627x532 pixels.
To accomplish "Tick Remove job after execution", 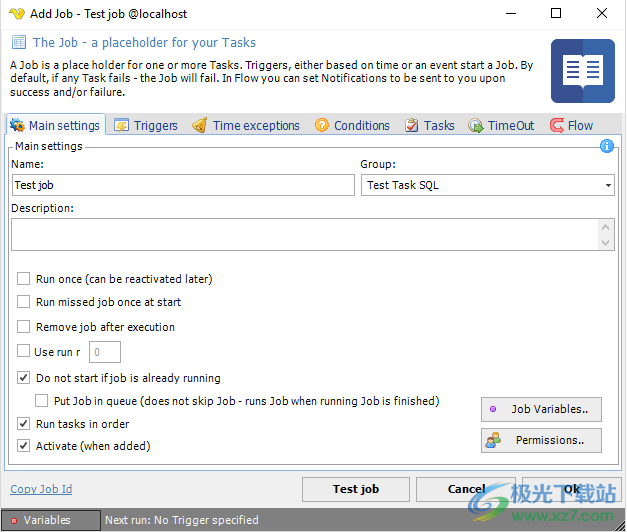I will point(23,326).
